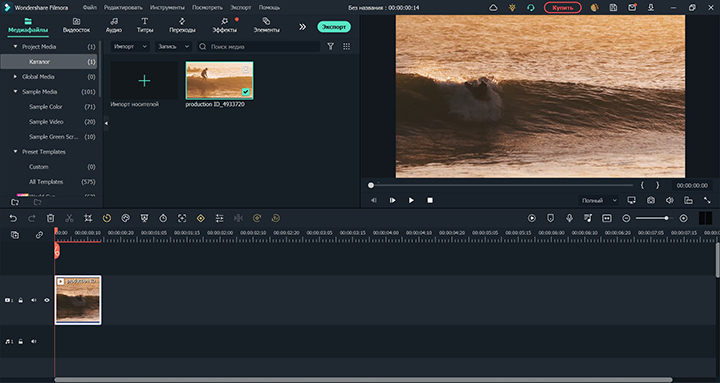This screenshot has width=720, height=383.
Task: Open the edit adjustments sliders icon
Action: tap(219, 219)
